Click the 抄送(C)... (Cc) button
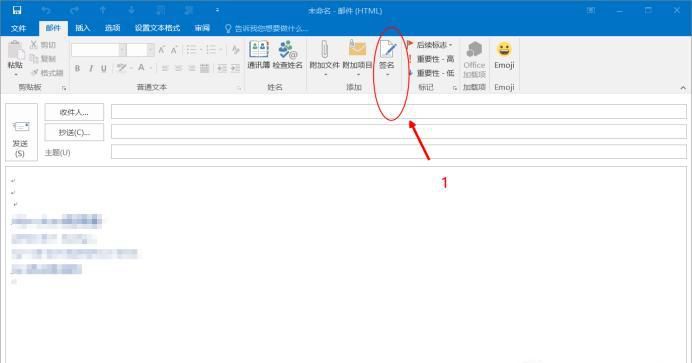Image resolution: width=692 pixels, height=363 pixels. pos(74,132)
